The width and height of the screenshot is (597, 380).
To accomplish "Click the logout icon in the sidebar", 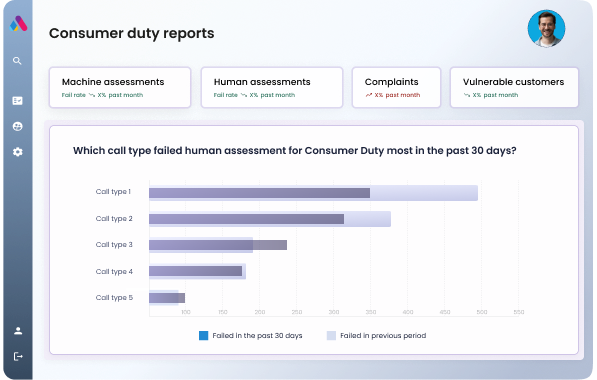I will point(18,356).
